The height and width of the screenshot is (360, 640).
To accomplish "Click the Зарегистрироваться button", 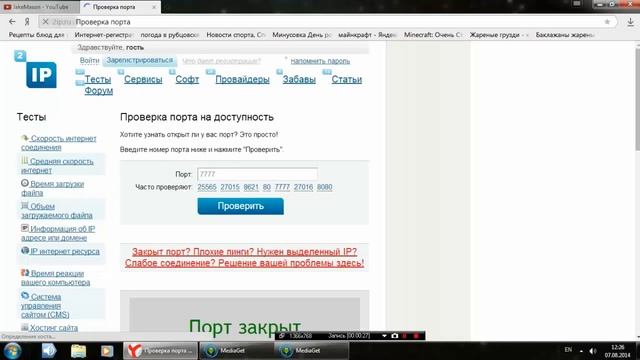I will click(x=140, y=60).
